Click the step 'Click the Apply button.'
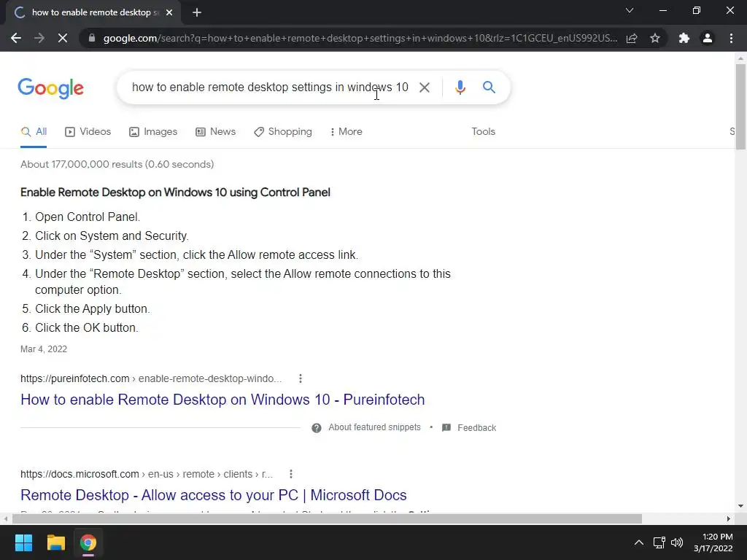747x560 pixels. click(93, 308)
